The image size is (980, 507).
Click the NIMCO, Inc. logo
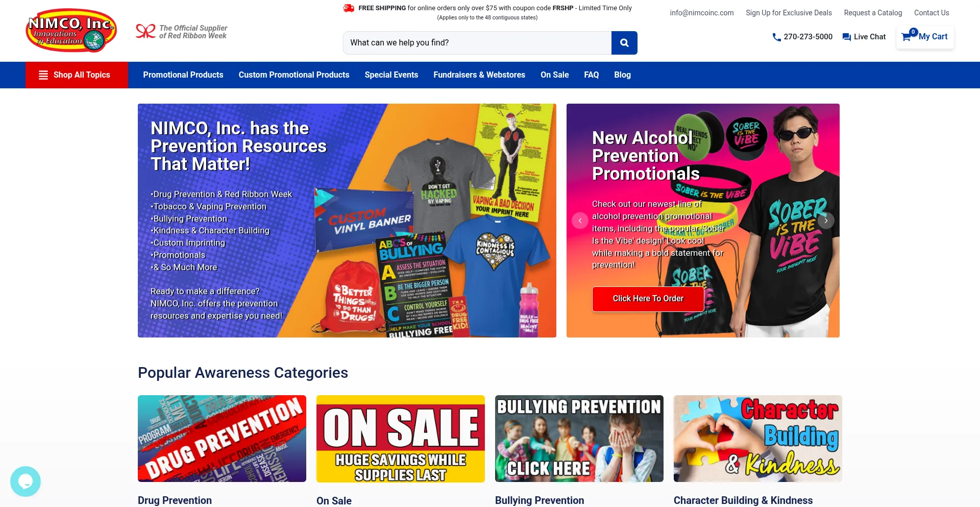click(x=71, y=31)
